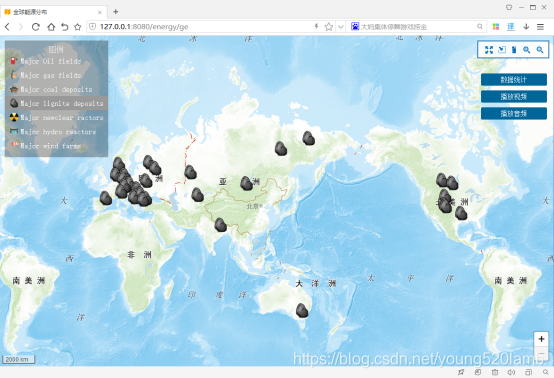554x378 pixels.
Task: Click the status bar magnifier zoom icon
Action: [546, 372]
